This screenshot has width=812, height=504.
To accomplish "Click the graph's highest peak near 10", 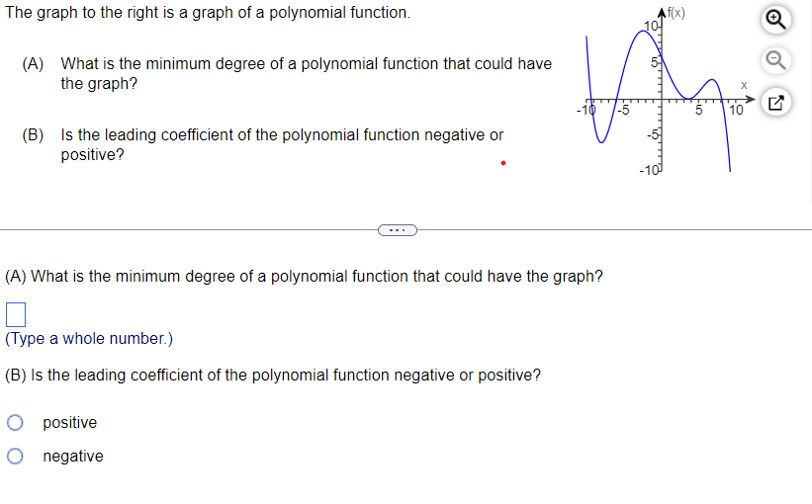I will click(x=643, y=31).
